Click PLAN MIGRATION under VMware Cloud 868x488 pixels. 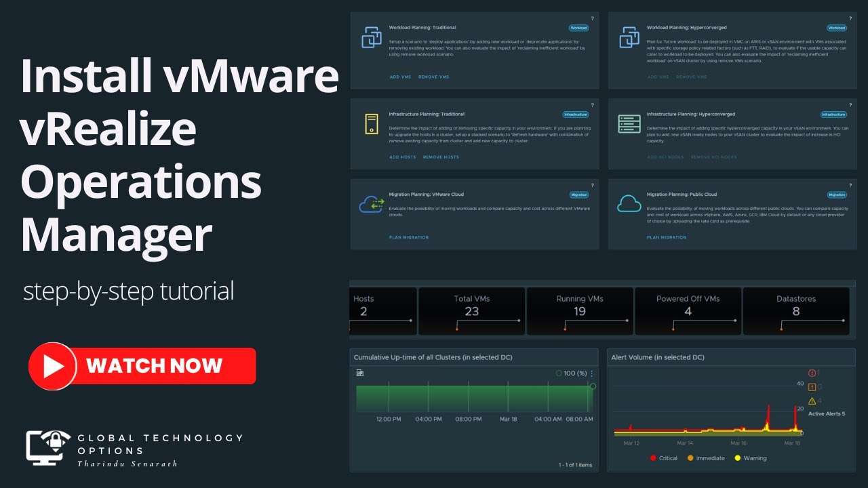tap(409, 237)
